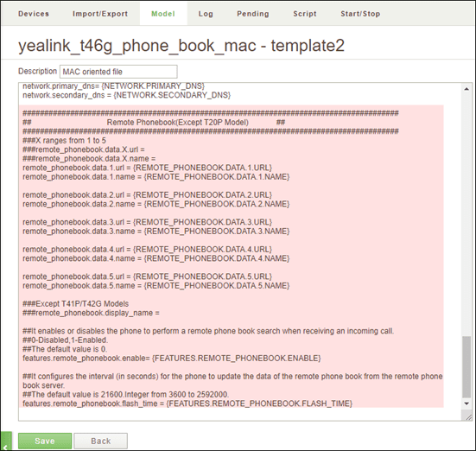Click the remote_phonebook.data.2.name line
476x451 pixels.
156,204
